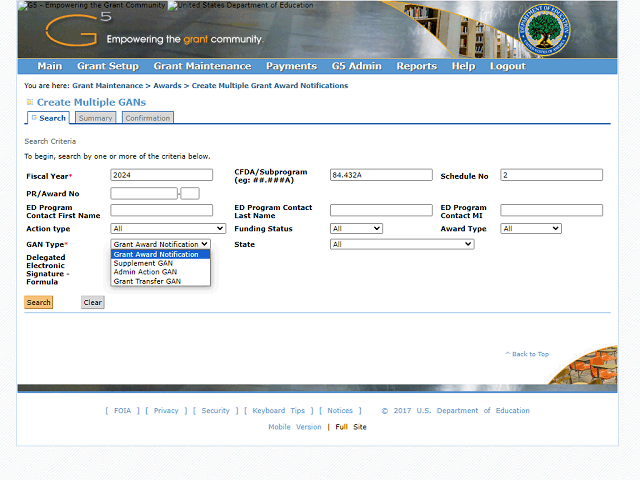The height and width of the screenshot is (480, 640).
Task: Open the FOIA footer link
Action: click(x=122, y=411)
